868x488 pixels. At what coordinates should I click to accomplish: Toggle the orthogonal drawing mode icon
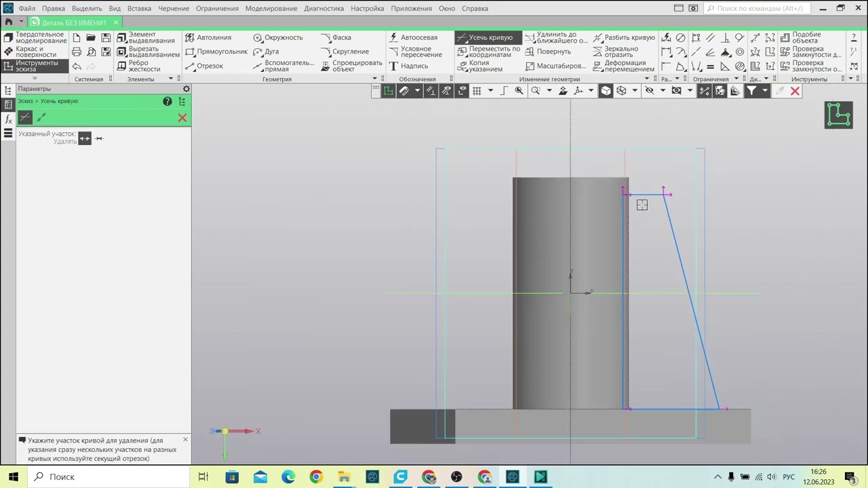pyautogui.click(x=504, y=91)
